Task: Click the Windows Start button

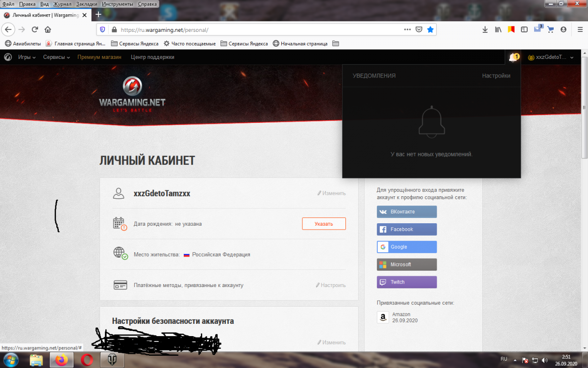Action: point(11,361)
